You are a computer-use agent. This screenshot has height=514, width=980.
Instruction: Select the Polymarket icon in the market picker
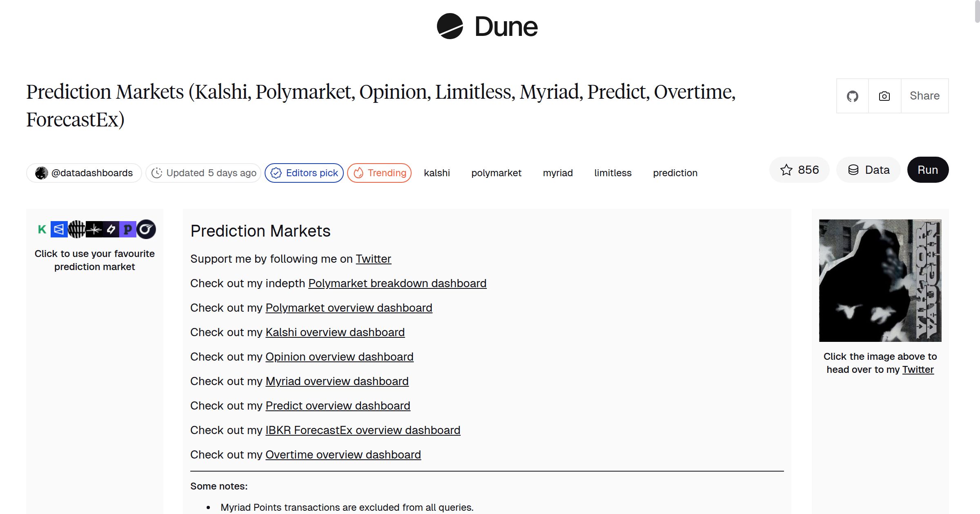(59, 229)
